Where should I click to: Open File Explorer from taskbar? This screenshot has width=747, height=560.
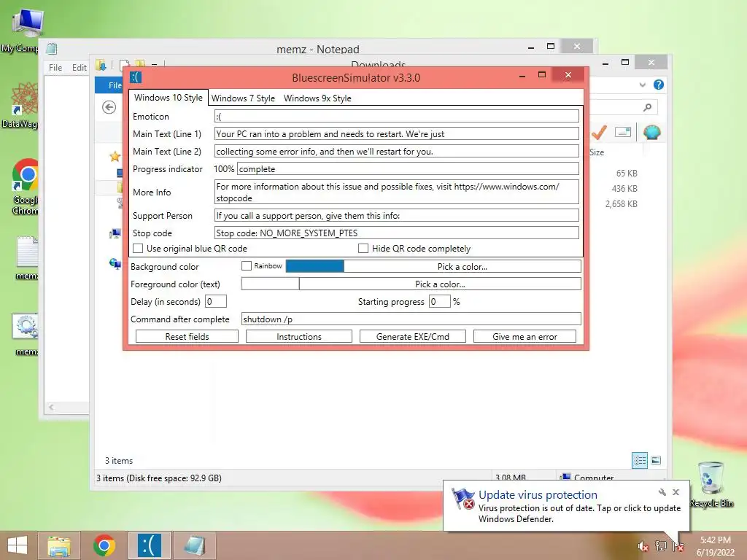point(59,545)
